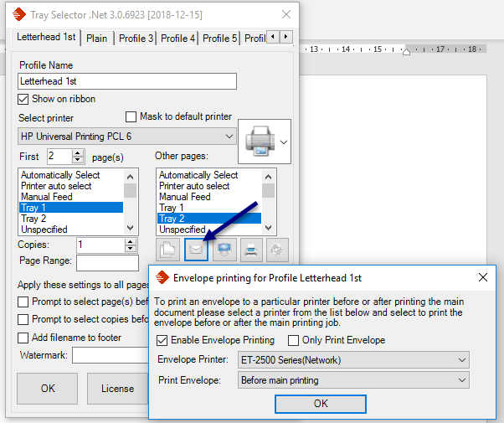The height and width of the screenshot is (423, 504).
Task: Open the Select printer dropdown
Action: coord(127,136)
